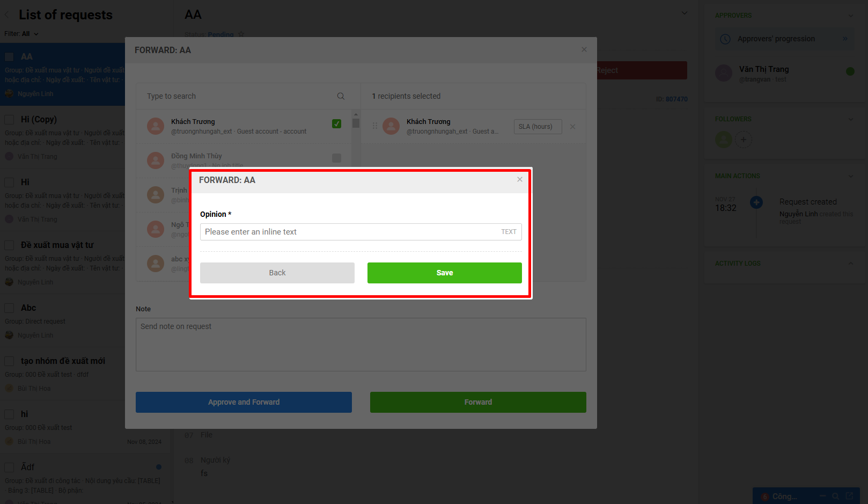This screenshot has height=504, width=868.
Task: Click the Pending status link
Action: (220, 34)
